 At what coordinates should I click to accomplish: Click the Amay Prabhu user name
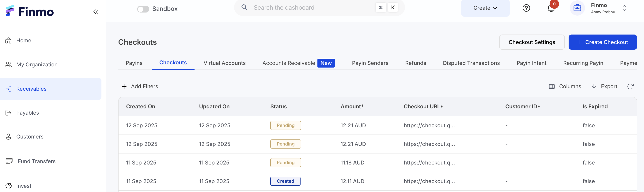(x=603, y=12)
